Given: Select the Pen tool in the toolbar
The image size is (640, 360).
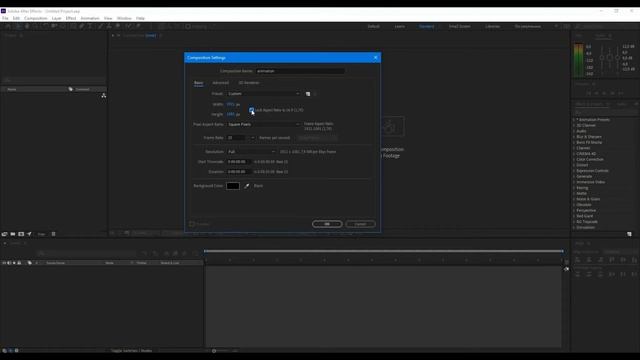Looking at the screenshot, I should click(x=82, y=26).
